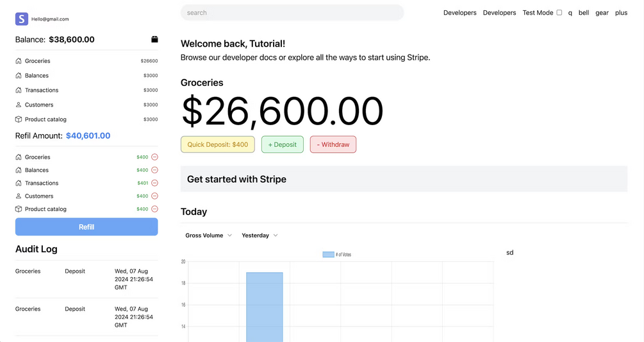Select Transactions $3000 in balance list
Viewport: 644px width, 342px height.
click(x=87, y=90)
